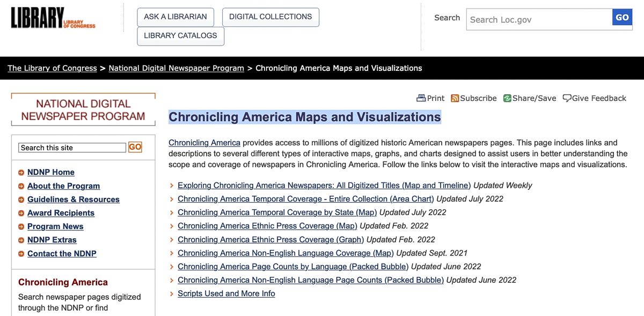Image resolution: width=644 pixels, height=316 pixels.
Task: Click the National Digital Newspaper Program sidebar banner
Action: 83,109
